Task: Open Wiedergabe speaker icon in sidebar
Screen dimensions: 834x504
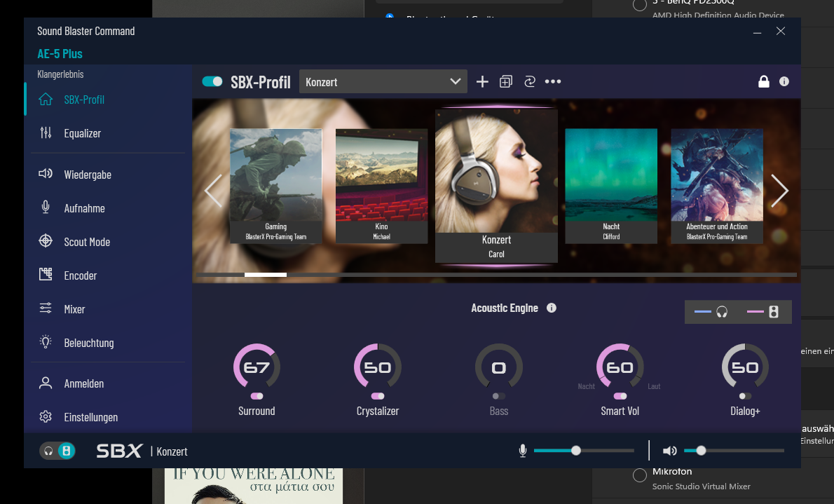Action: click(46, 174)
